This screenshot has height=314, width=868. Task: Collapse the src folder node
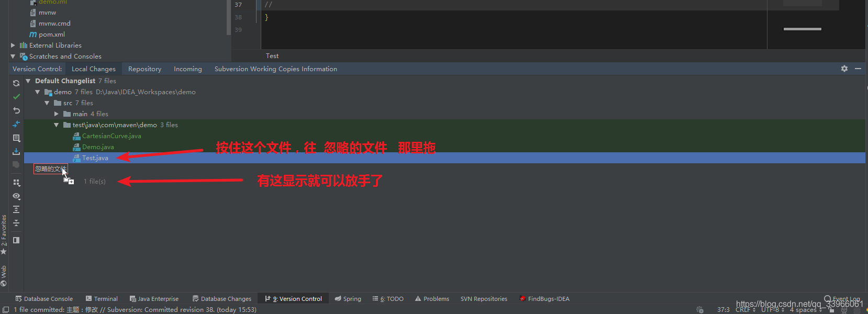coord(47,103)
